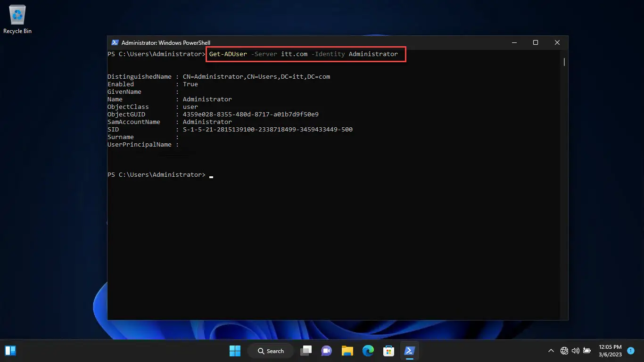This screenshot has width=644, height=362.
Task: Open network settings from tray globe icon
Action: pos(564,351)
